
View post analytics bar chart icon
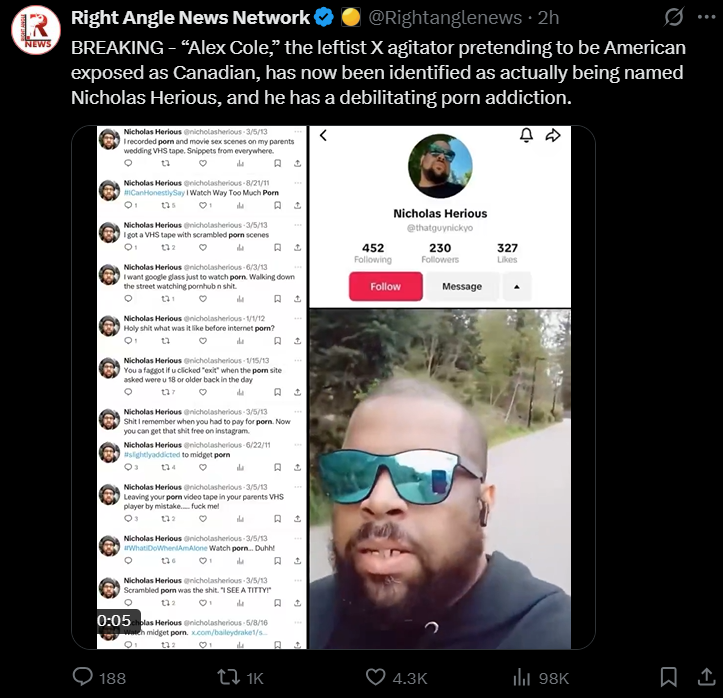(522, 677)
